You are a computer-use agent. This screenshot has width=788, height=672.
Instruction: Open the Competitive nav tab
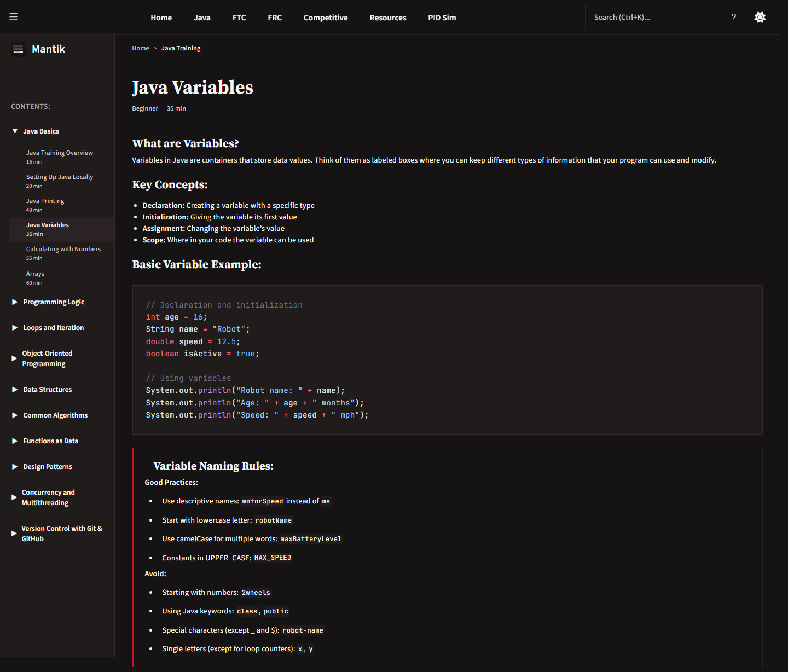[326, 18]
